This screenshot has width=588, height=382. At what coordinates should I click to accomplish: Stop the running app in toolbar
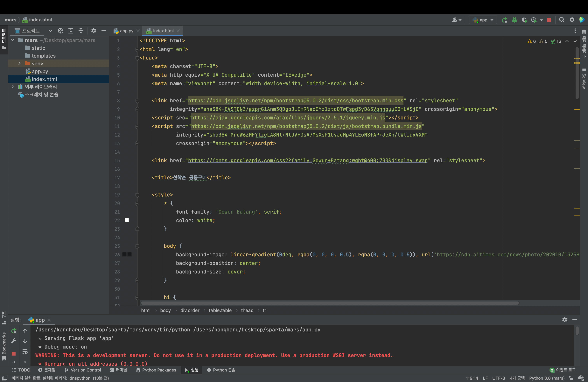tap(549, 20)
